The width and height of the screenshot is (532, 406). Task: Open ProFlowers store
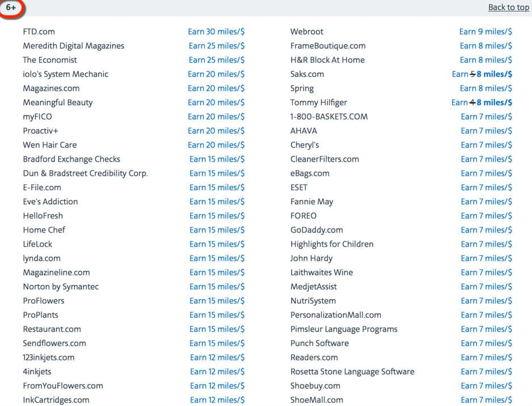[44, 301]
